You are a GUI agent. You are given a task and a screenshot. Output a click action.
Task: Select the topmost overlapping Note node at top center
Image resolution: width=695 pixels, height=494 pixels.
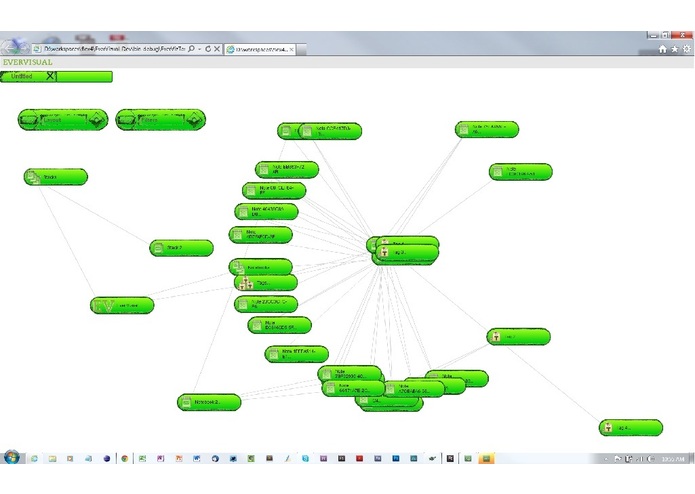point(330,131)
